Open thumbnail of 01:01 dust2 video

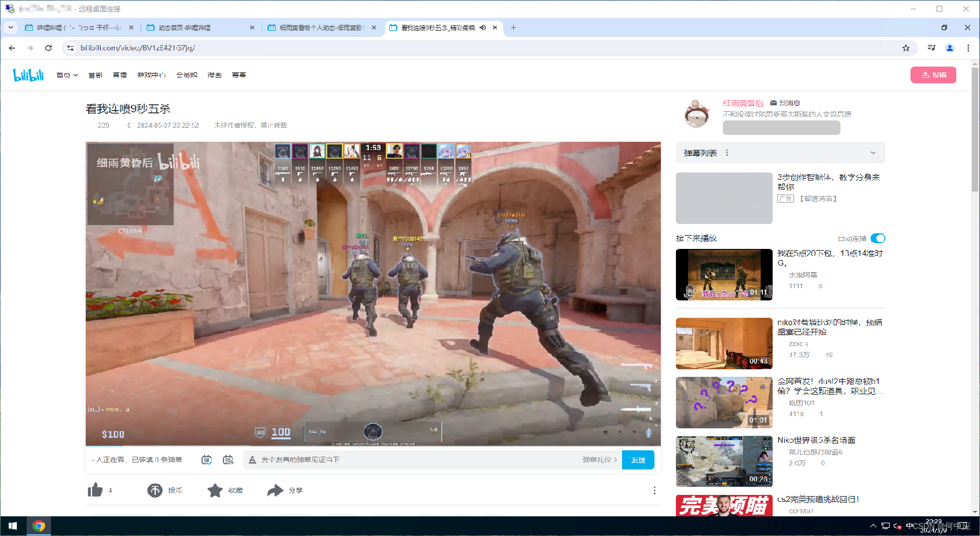click(x=724, y=402)
